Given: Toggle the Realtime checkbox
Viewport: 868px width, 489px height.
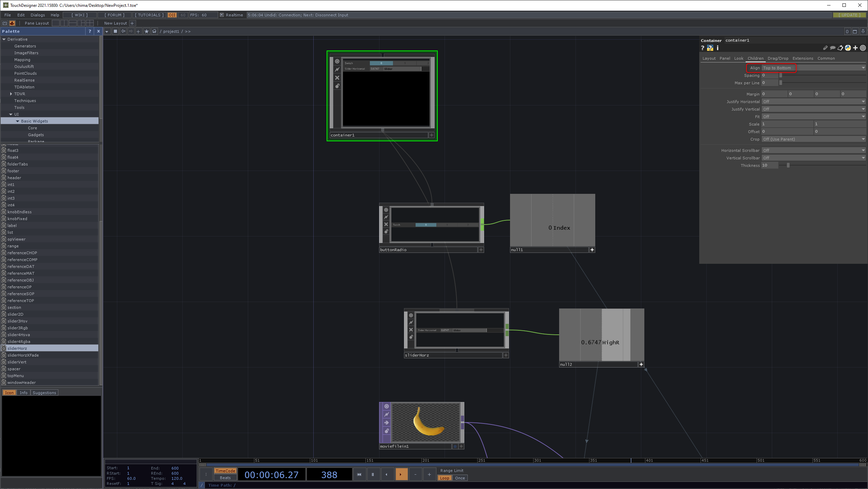Looking at the screenshot, I should [x=222, y=15].
